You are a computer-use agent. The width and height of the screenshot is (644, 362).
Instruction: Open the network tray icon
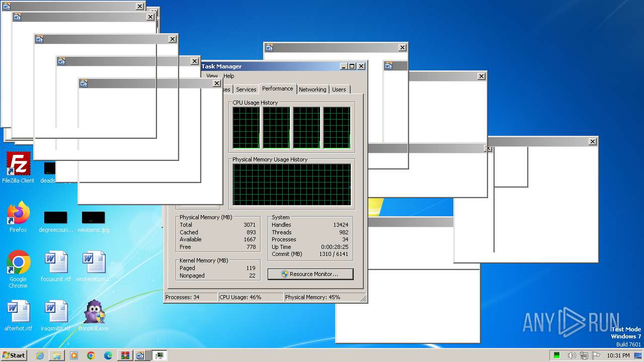click(583, 355)
